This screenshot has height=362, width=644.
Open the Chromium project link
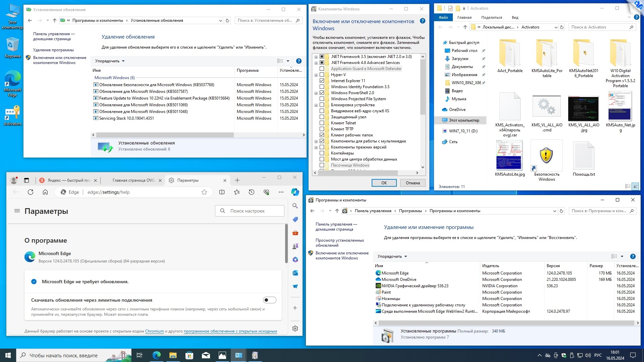coord(154,331)
